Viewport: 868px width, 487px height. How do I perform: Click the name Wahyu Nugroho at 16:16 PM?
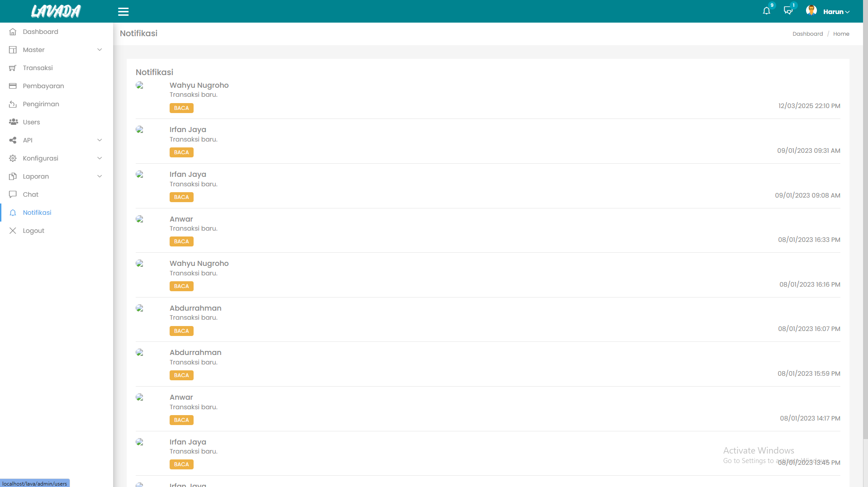click(199, 264)
